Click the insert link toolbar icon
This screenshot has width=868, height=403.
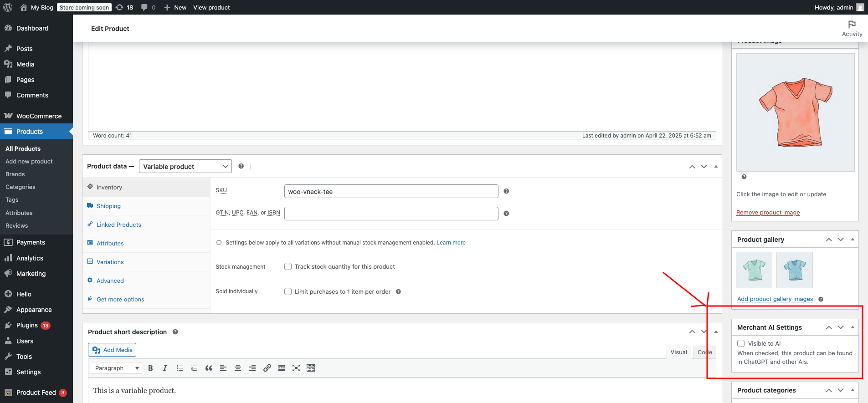267,368
